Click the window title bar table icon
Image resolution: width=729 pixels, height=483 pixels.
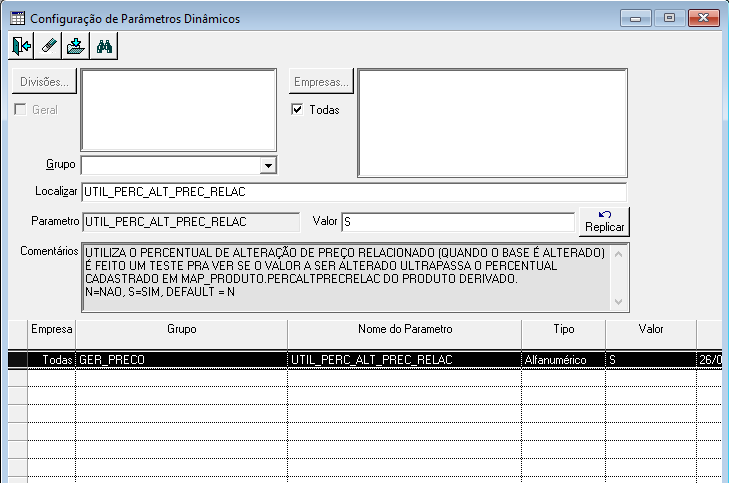click(x=18, y=18)
